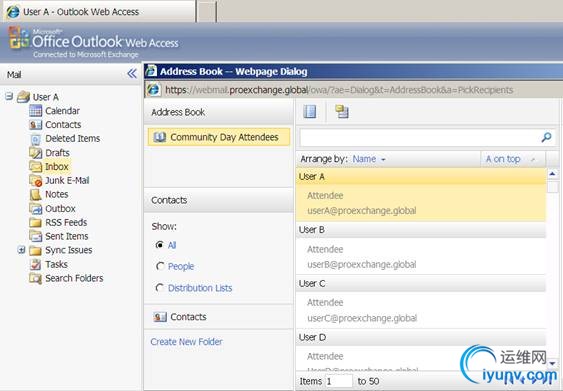Click the address book toolbar icon
This screenshot has height=391, width=563.
pos(310,111)
